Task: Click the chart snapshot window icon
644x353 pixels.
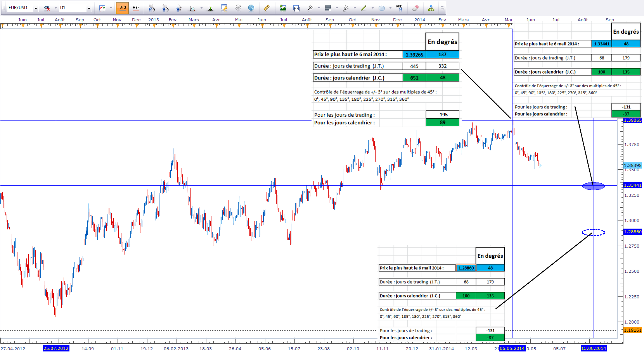Action: [297, 8]
